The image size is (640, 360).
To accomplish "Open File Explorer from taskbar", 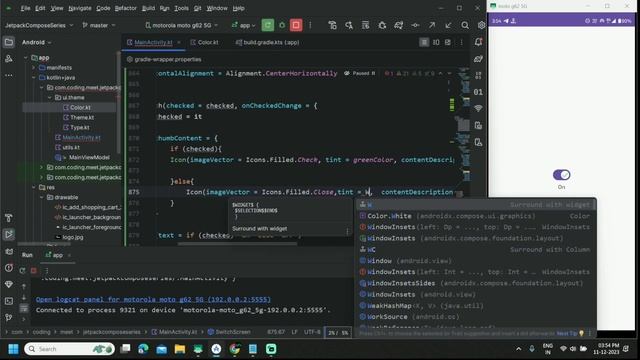I will 180,349.
